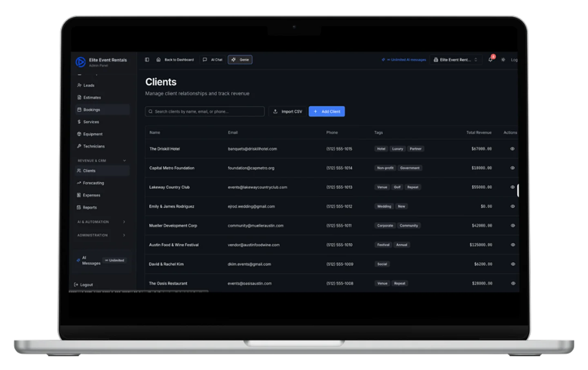
Task: Click the Unlimited AI messages link
Action: pos(406,60)
